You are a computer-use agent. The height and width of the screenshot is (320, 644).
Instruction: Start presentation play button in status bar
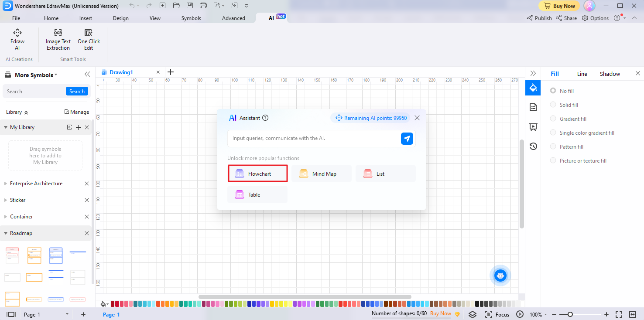click(520, 314)
